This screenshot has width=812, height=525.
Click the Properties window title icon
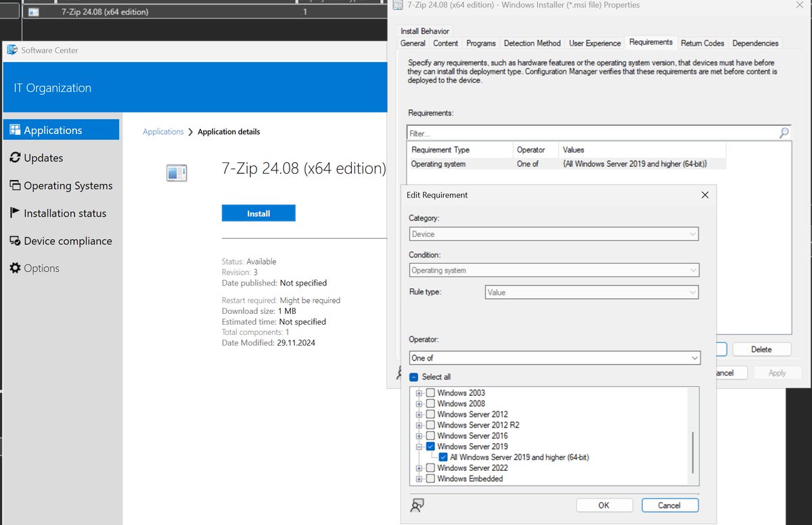point(399,5)
